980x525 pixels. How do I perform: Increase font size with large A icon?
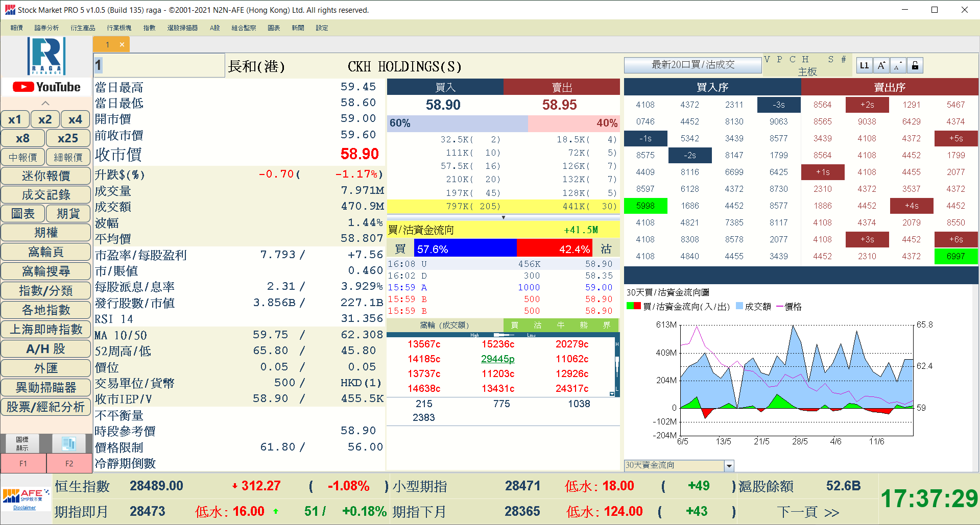click(881, 65)
